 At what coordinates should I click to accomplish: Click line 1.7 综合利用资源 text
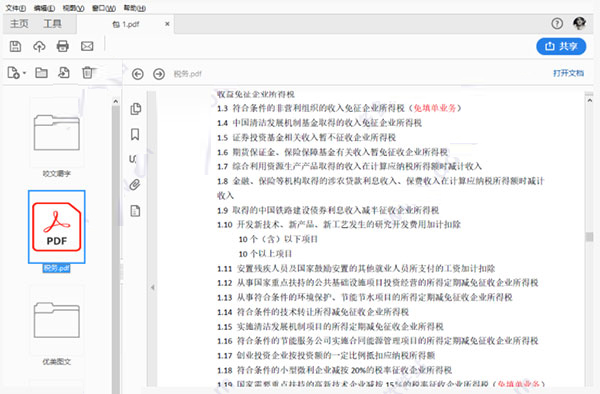[349, 166]
